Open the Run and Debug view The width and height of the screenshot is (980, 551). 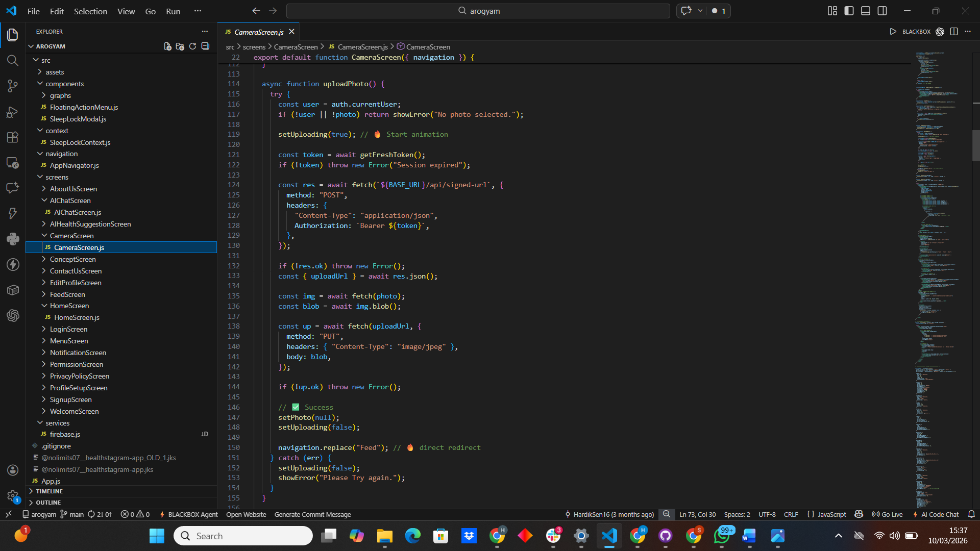[x=13, y=112]
